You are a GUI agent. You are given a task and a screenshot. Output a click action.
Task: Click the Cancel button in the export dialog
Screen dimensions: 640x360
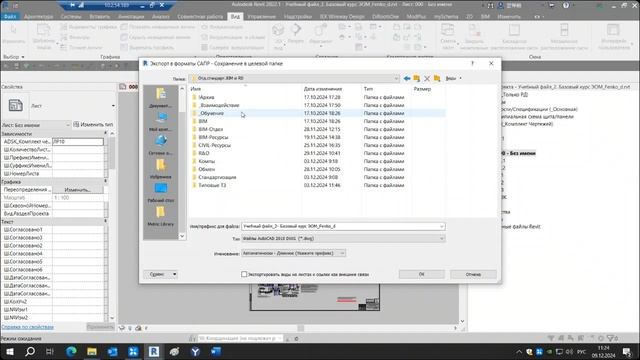click(x=473, y=274)
